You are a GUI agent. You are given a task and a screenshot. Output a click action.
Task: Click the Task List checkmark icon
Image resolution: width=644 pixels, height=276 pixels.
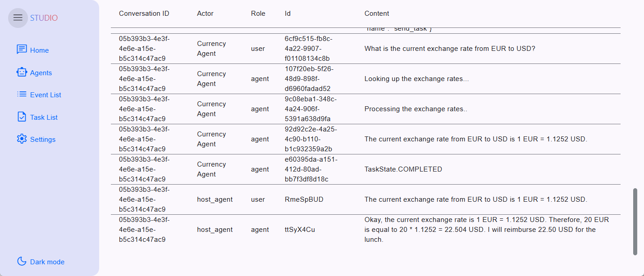(x=22, y=117)
